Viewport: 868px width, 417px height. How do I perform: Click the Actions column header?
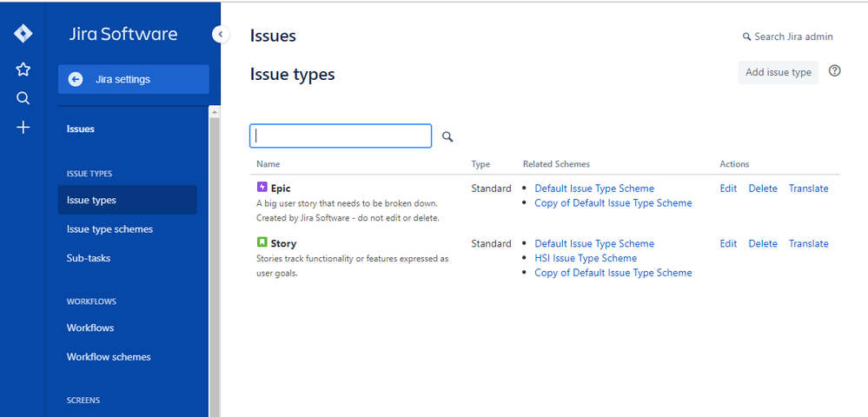[x=734, y=164]
